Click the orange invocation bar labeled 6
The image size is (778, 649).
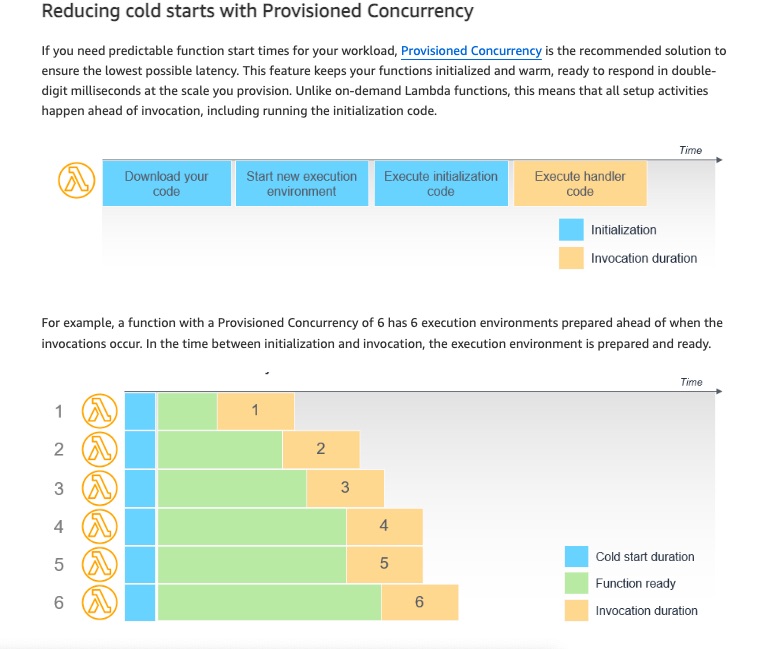coord(420,602)
